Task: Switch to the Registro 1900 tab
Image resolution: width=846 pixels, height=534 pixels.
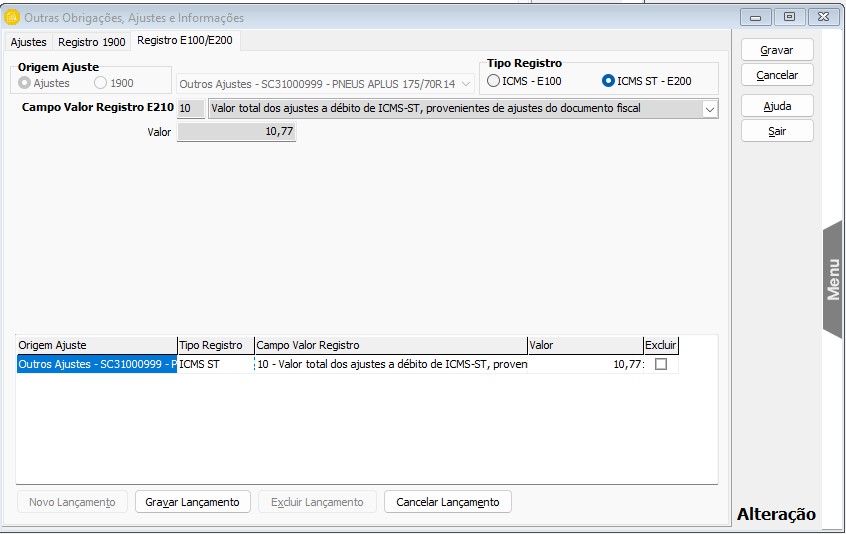Action: pos(91,42)
